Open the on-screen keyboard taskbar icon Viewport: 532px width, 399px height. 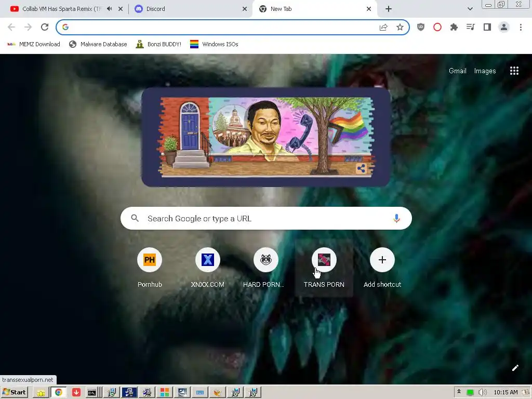200,393
